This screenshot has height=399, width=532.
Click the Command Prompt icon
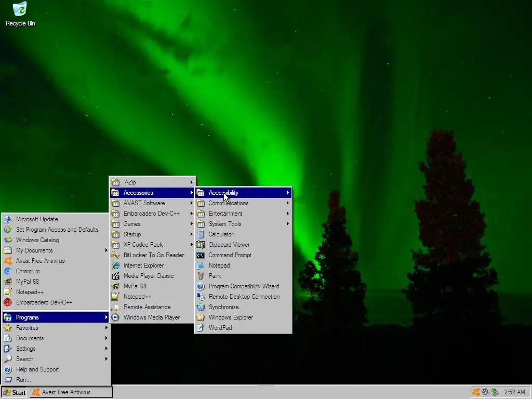201,255
